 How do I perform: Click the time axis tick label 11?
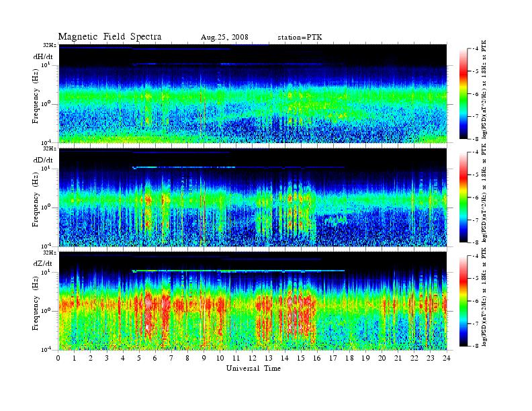click(x=236, y=358)
